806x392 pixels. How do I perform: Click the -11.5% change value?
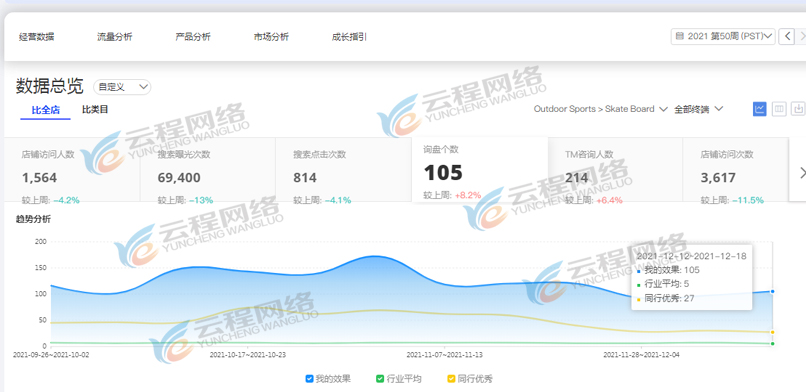point(748,200)
